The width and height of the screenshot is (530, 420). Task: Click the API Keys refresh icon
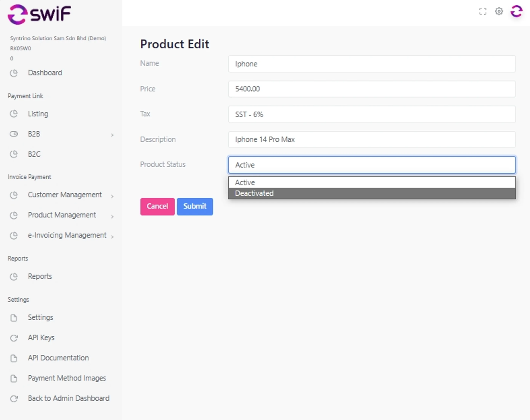pyautogui.click(x=14, y=338)
